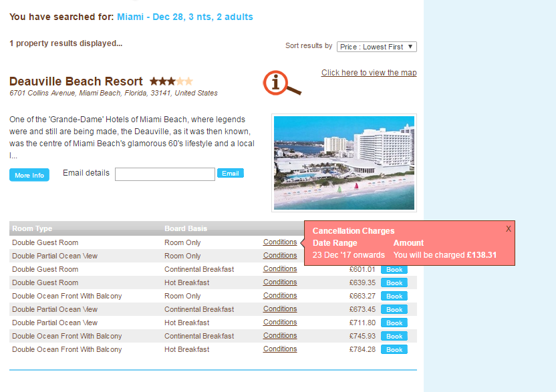Open Conditions for the £784.28 room

(x=280, y=349)
